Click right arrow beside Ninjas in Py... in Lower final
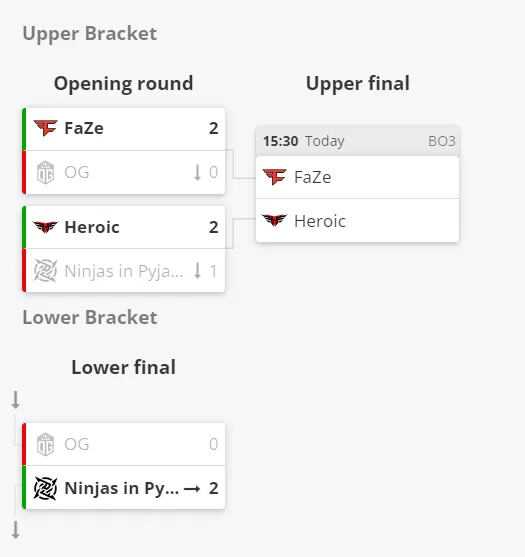 (x=192, y=489)
